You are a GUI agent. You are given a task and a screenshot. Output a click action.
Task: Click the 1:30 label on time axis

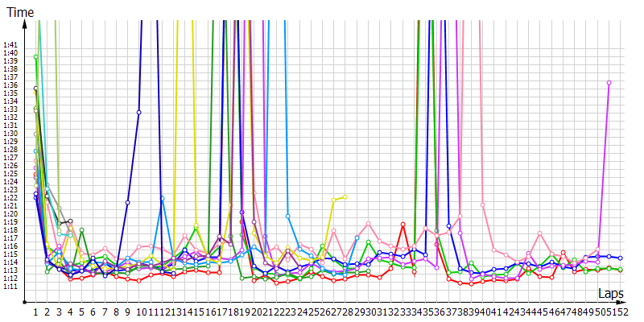coord(10,134)
